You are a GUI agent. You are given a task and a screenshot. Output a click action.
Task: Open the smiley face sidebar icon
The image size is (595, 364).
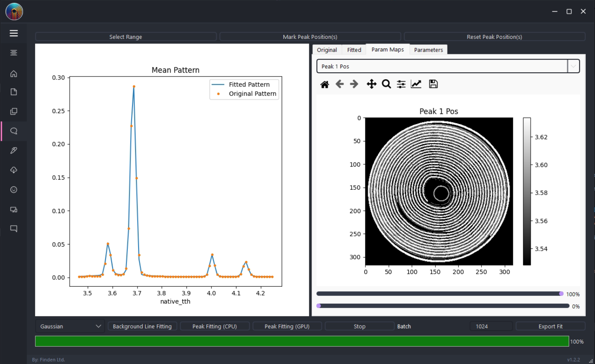(x=14, y=190)
